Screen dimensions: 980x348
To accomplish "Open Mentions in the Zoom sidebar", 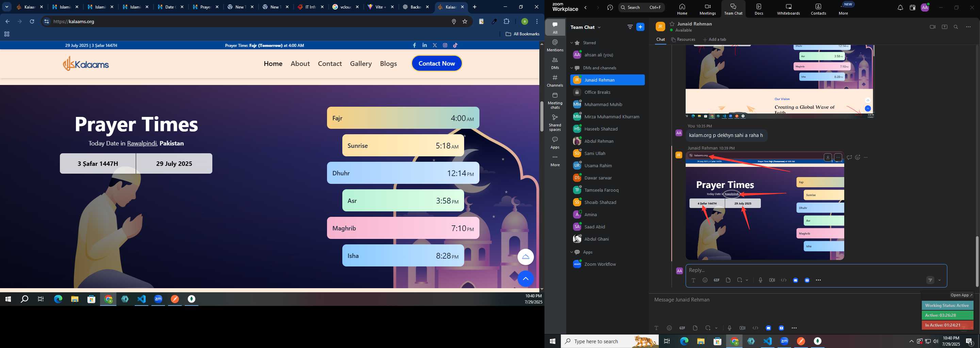I will (x=555, y=45).
